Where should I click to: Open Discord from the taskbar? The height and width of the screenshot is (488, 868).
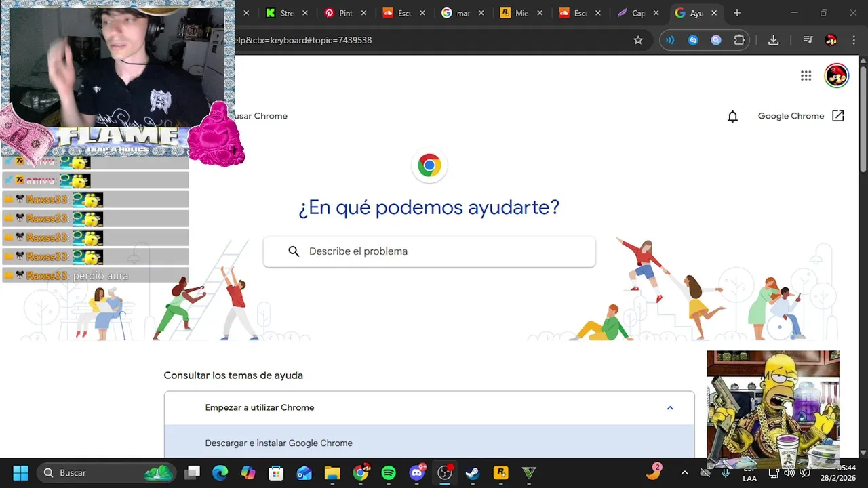(417, 472)
